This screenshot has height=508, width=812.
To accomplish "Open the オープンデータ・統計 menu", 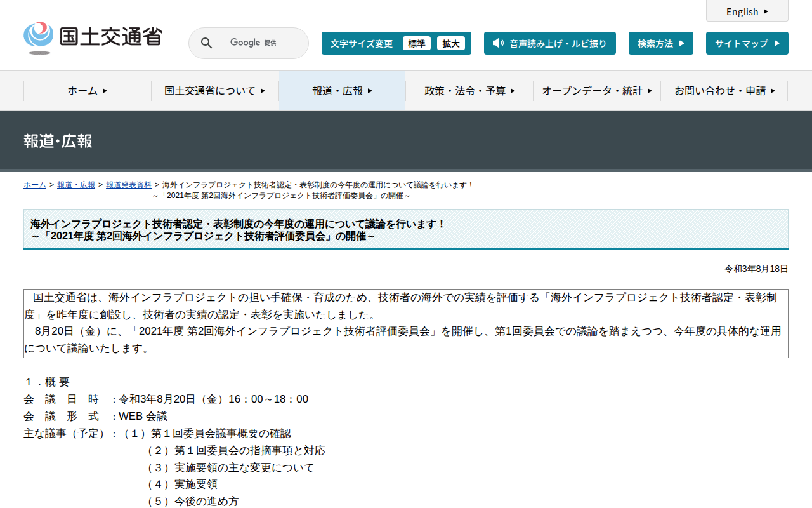I will [x=597, y=91].
